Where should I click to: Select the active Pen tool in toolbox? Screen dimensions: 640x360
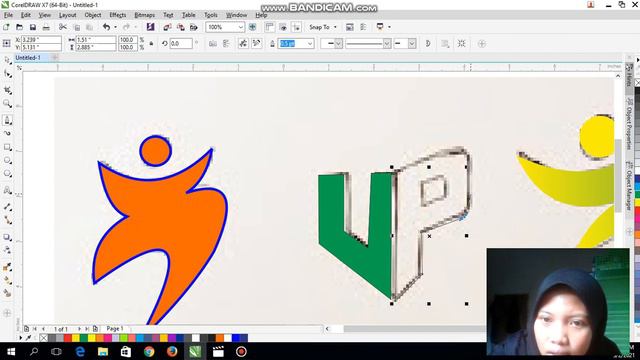[7, 120]
